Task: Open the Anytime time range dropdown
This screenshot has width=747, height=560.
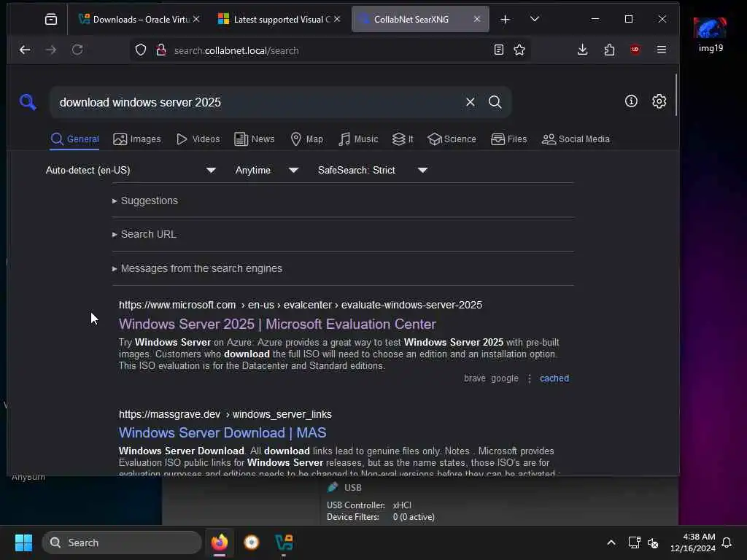Action: pyautogui.click(x=266, y=170)
